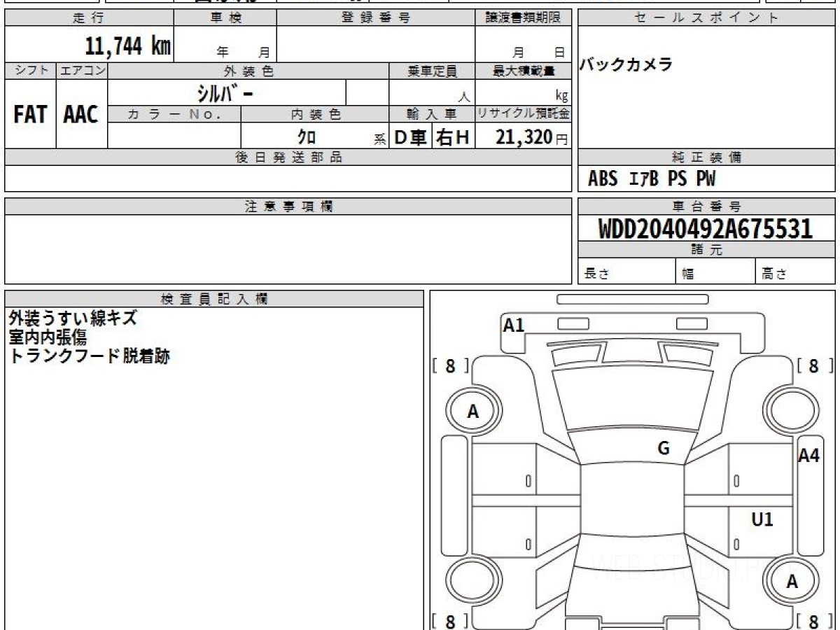Click the 純正装備 header
This screenshot has height=630, width=840.
point(706,157)
